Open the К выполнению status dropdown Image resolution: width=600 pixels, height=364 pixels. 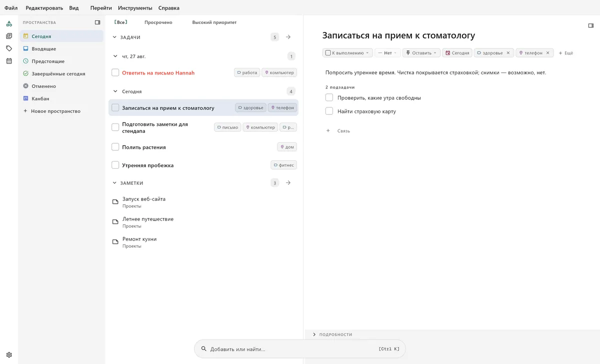point(347,53)
